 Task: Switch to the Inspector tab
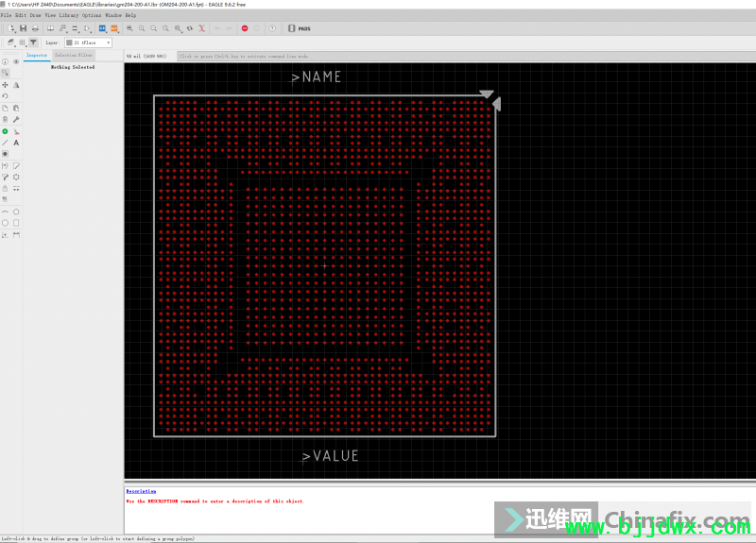click(x=37, y=56)
